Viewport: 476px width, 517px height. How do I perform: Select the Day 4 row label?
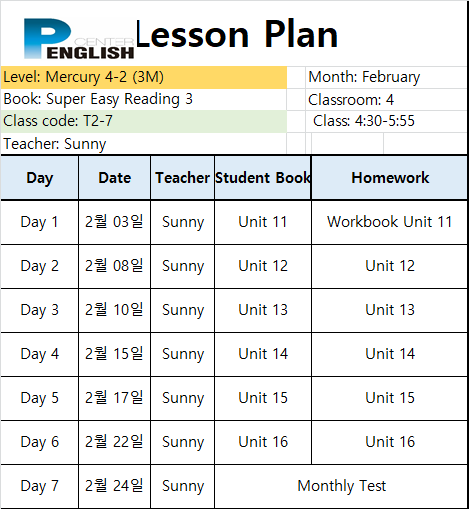(40, 354)
